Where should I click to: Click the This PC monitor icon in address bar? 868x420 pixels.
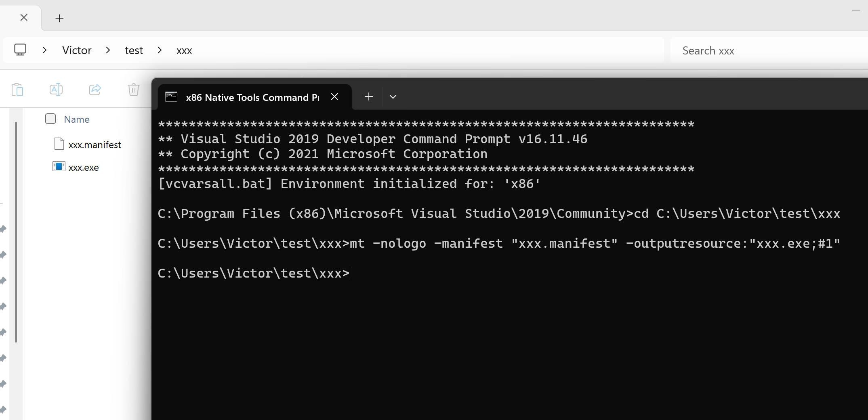tap(20, 50)
